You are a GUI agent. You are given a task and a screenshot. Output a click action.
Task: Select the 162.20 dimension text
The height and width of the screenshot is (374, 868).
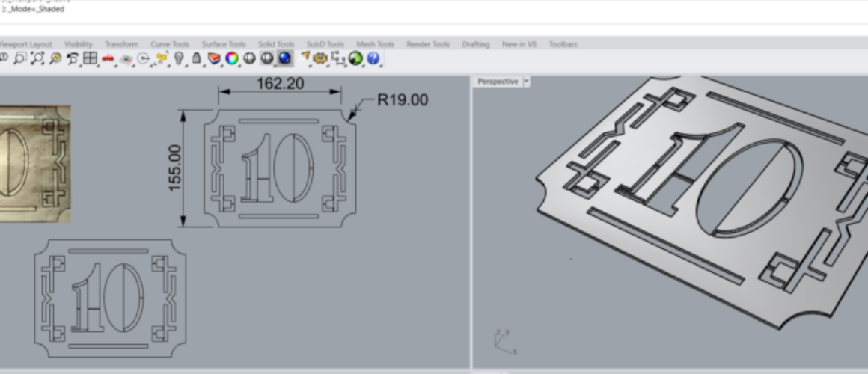(280, 84)
